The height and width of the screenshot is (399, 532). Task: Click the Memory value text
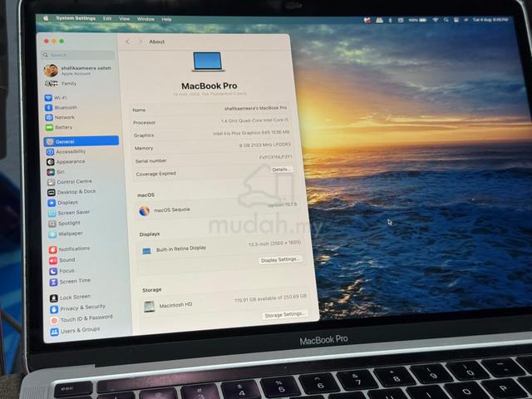click(265, 145)
